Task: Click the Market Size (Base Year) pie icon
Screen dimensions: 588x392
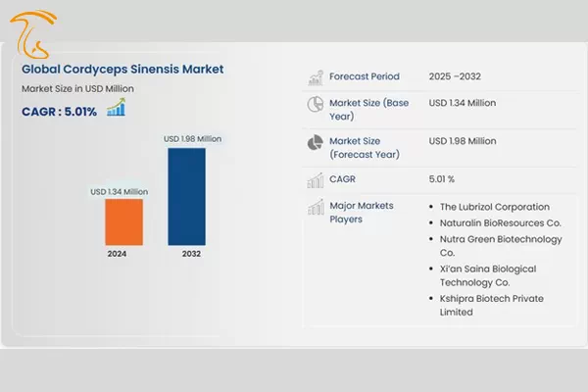Action: point(316,104)
